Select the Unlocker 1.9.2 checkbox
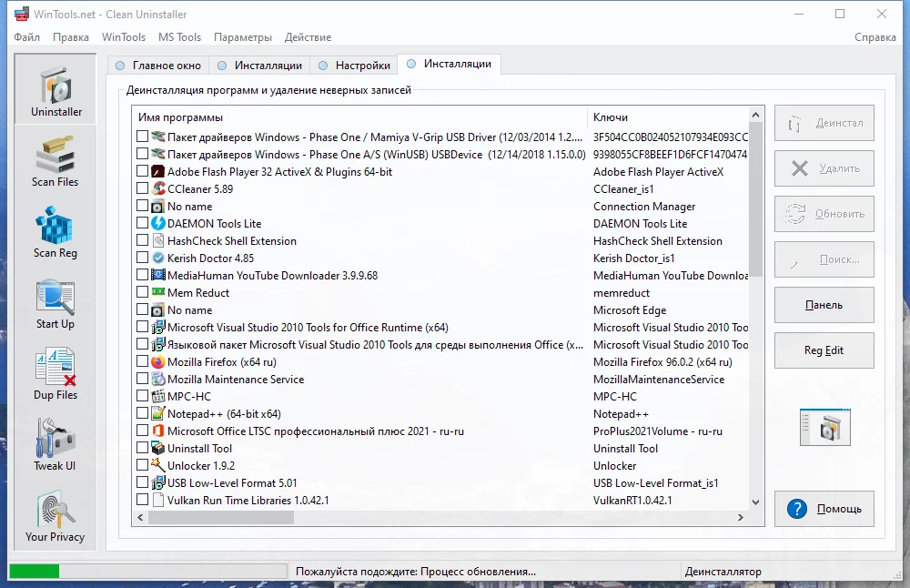This screenshot has height=588, width=910. [x=142, y=465]
